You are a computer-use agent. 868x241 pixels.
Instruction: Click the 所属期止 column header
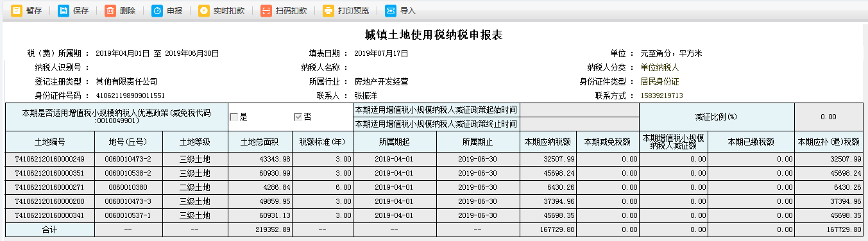(x=479, y=142)
